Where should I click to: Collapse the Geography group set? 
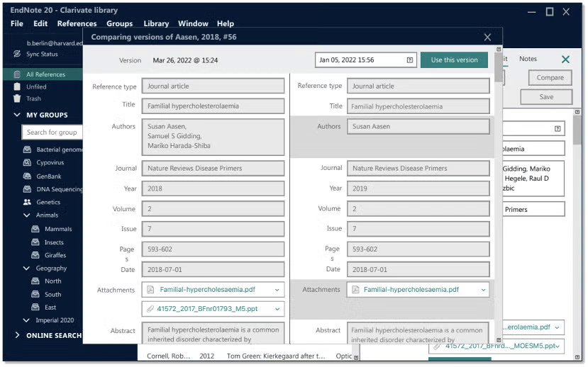[x=26, y=268]
